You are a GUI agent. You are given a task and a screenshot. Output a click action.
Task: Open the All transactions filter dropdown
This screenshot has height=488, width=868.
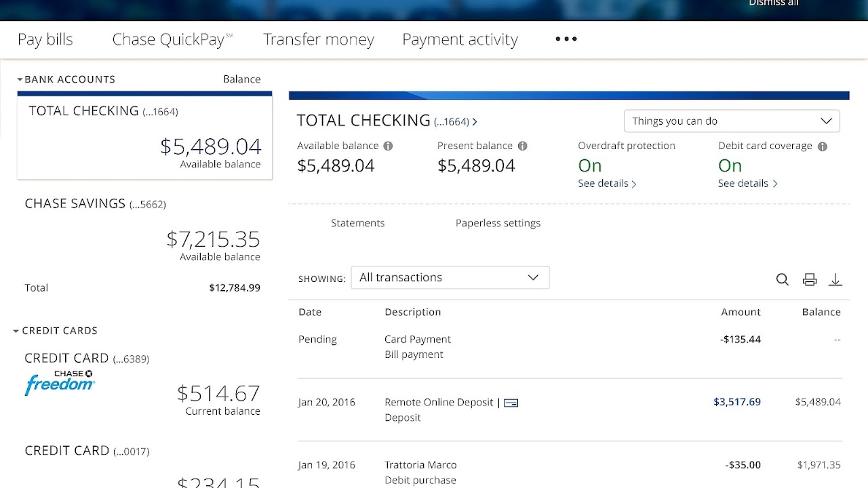[450, 278]
